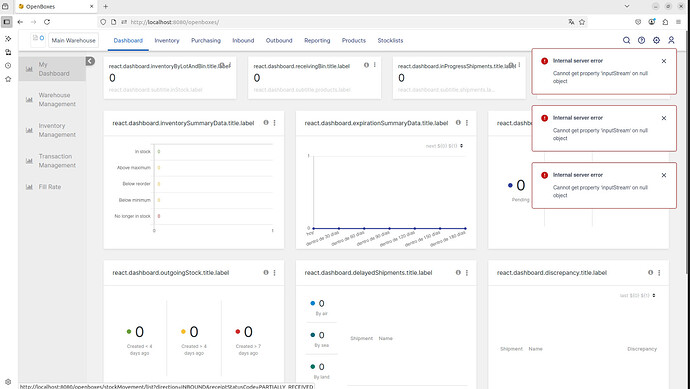
Task: Open options menu of expirationSummaryData widget
Action: tap(467, 123)
